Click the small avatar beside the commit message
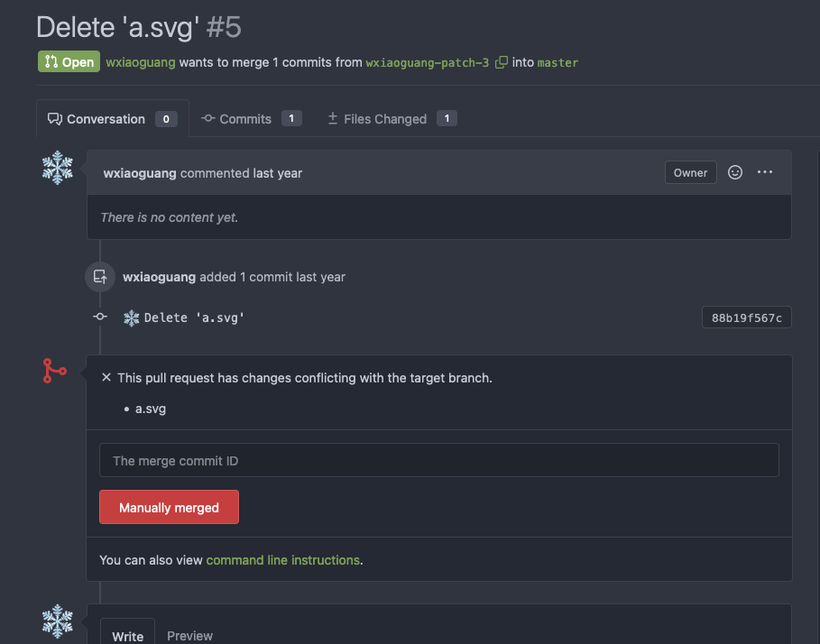Image resolution: width=820 pixels, height=644 pixels. click(x=132, y=317)
